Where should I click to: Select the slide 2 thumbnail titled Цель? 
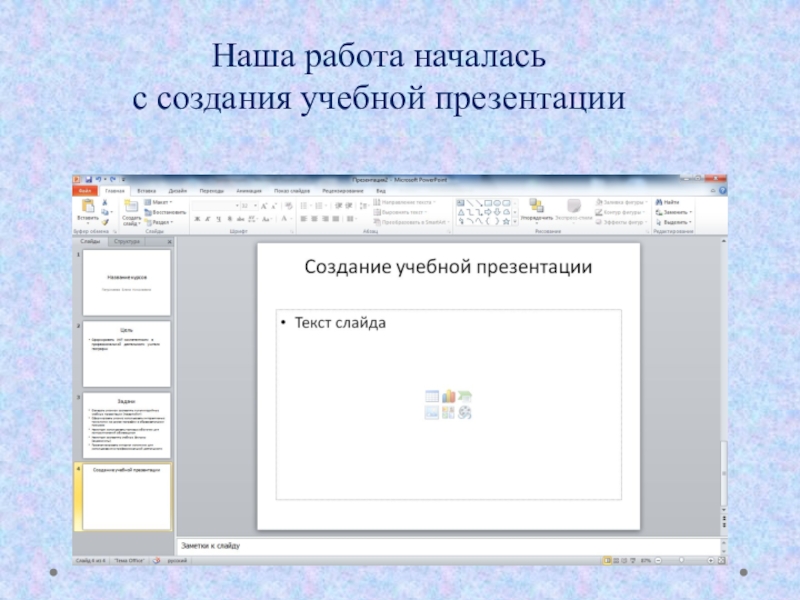126,354
